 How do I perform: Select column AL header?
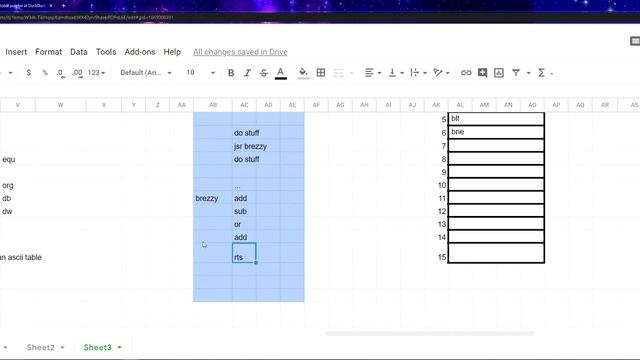[x=460, y=105]
